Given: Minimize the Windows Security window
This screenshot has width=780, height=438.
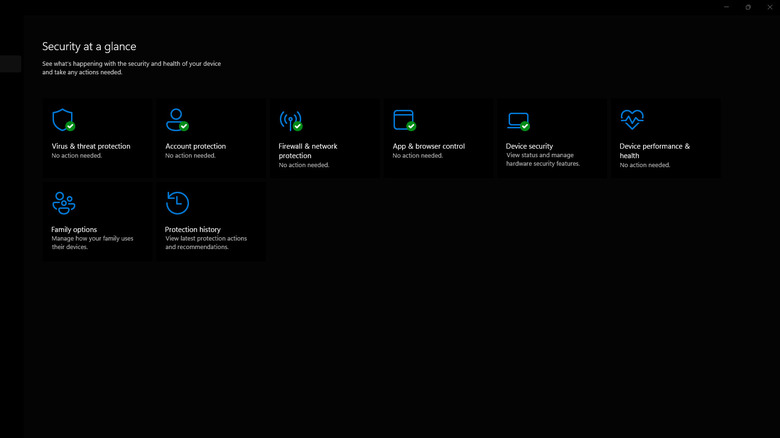Looking at the screenshot, I should pyautogui.click(x=726, y=7).
